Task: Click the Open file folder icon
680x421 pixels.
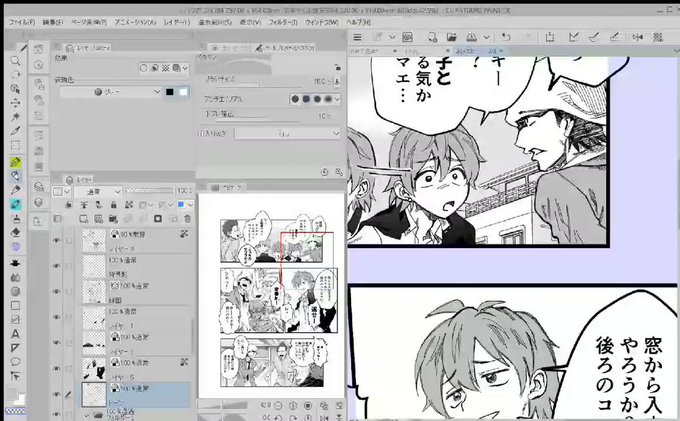Action: [451, 37]
